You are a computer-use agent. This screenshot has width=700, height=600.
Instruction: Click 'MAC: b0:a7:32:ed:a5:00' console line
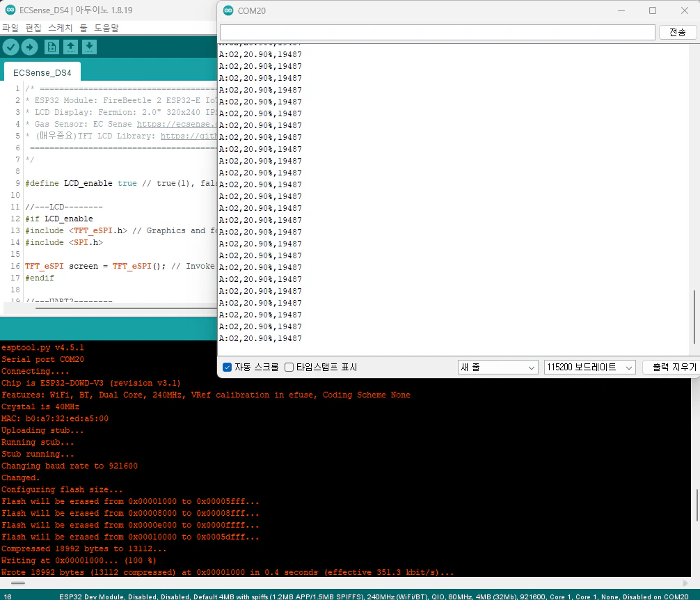(x=54, y=419)
